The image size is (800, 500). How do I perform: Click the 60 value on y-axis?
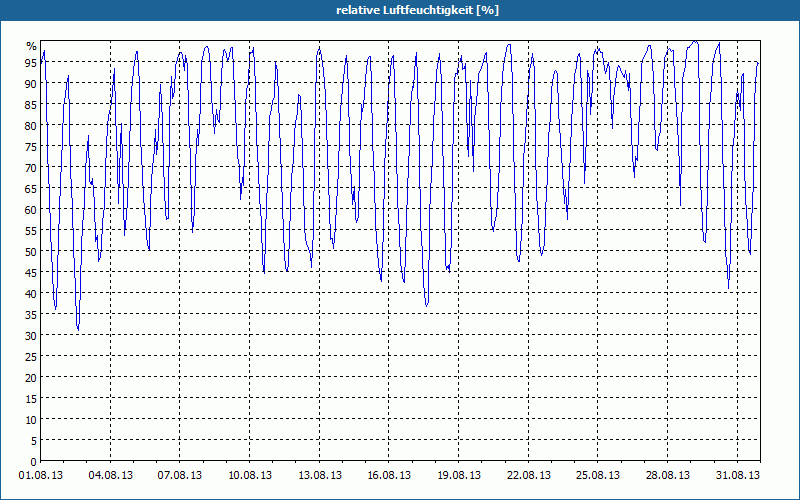click(x=31, y=210)
